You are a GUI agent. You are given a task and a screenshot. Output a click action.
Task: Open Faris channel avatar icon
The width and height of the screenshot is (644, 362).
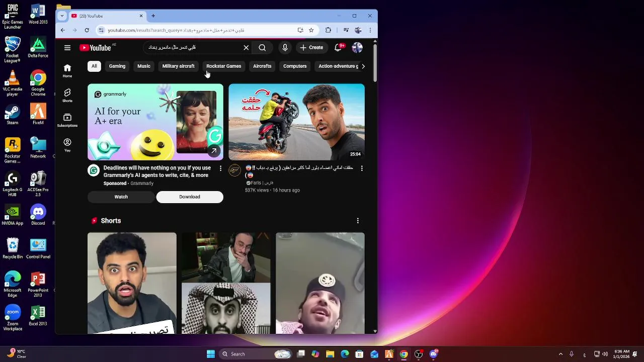[235, 170]
